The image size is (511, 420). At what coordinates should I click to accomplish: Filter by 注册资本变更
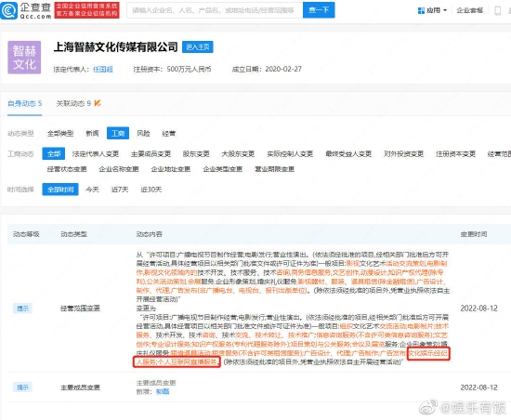pos(455,154)
